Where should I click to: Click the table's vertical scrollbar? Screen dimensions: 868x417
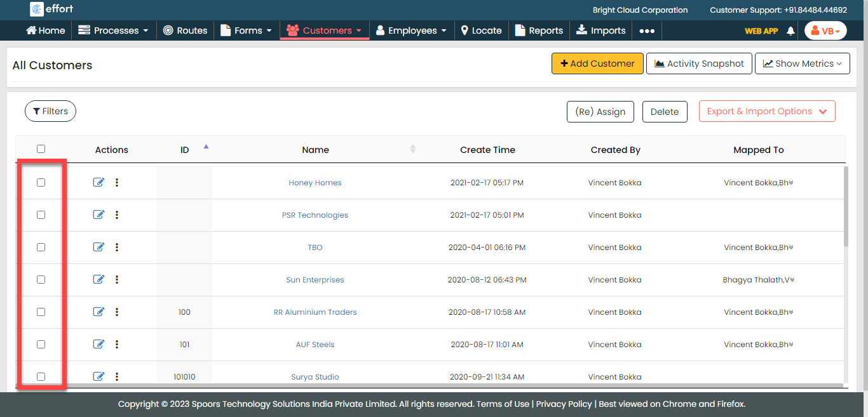tap(845, 206)
